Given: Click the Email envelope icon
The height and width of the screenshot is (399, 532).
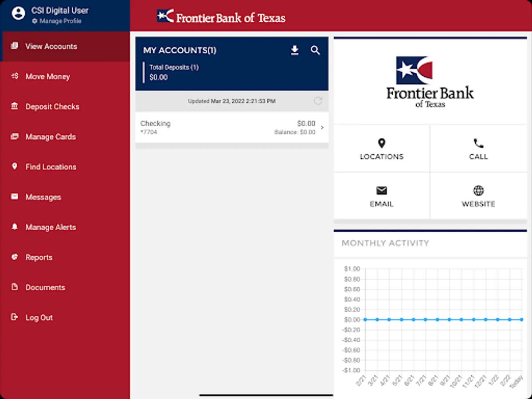Looking at the screenshot, I should click(381, 191).
